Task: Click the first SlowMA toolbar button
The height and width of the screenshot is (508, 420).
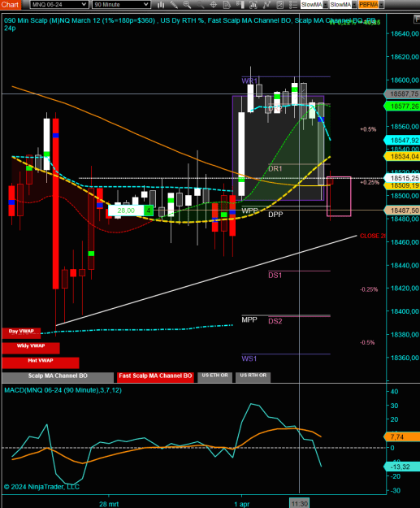Action: click(312, 5)
